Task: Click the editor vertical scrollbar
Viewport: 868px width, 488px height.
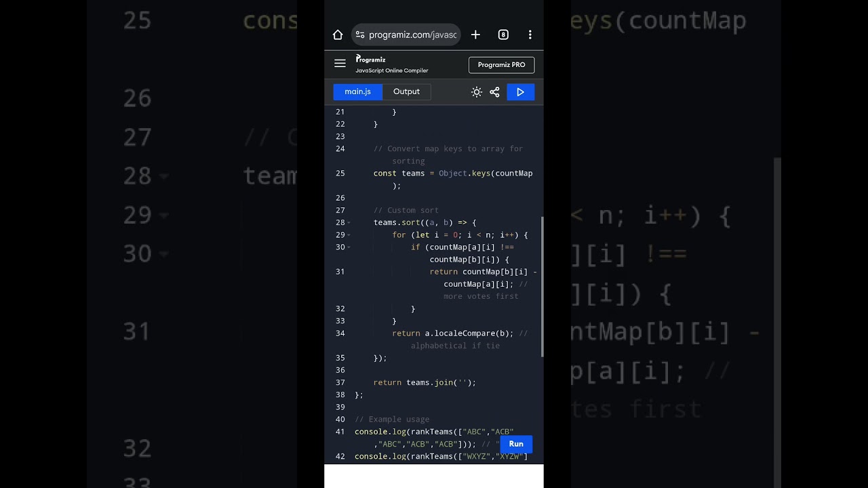Action: pyautogui.click(x=542, y=287)
